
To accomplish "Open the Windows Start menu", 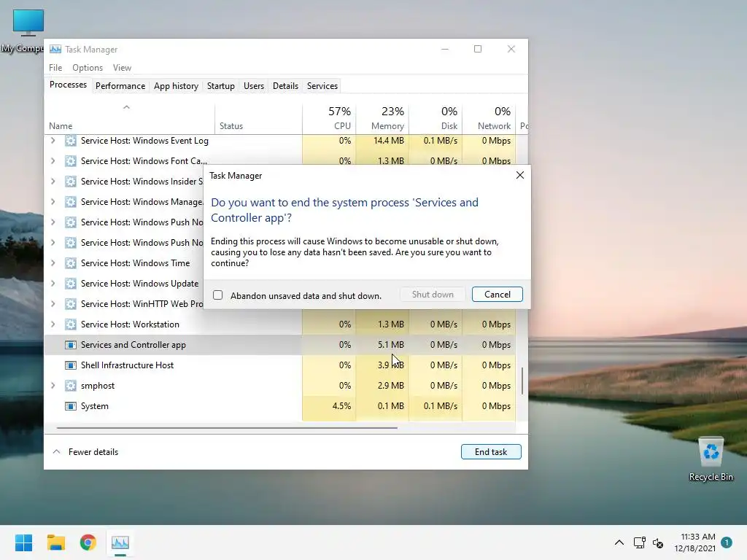I will 23,542.
